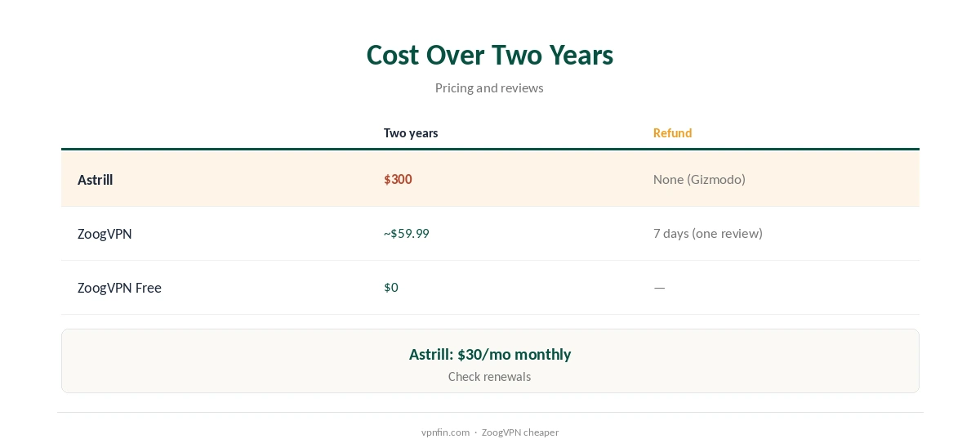Select the 'ZoogVPN Free' row name
The image size is (980, 448).
(x=119, y=288)
